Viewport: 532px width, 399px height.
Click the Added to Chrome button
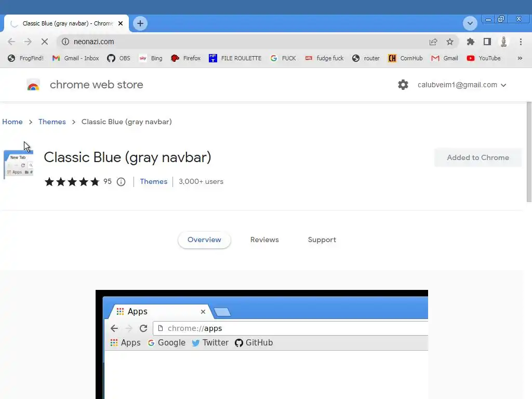coord(478,157)
